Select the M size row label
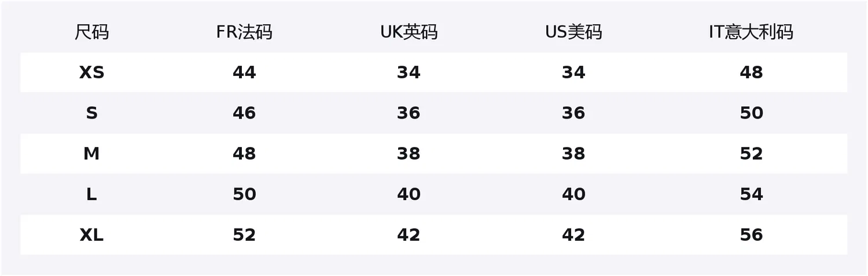 pos(91,154)
